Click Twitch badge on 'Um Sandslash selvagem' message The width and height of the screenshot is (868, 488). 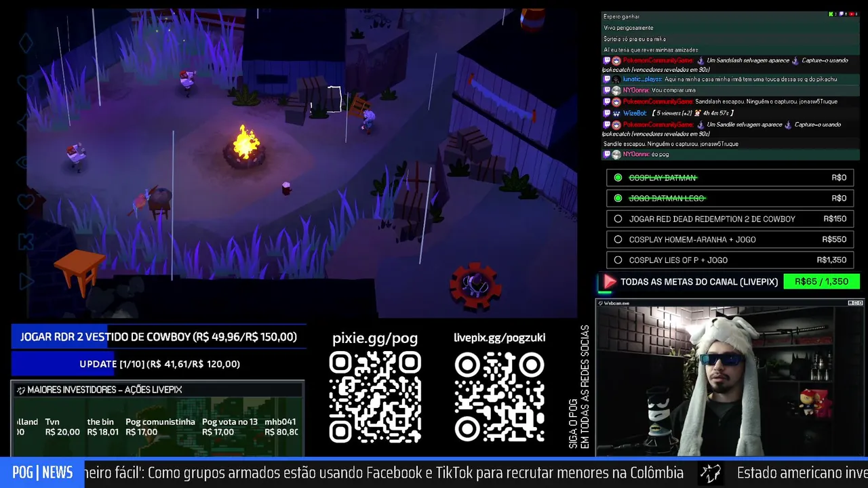point(607,60)
